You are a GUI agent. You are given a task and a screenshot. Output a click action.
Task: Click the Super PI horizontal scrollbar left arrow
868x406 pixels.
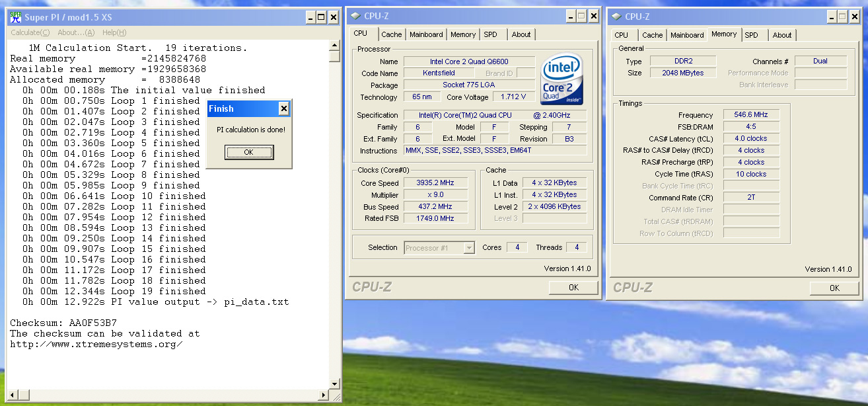pos(13,395)
